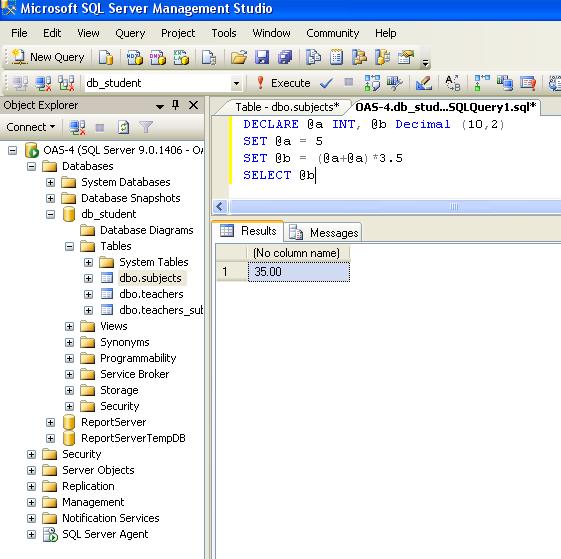This screenshot has width=561, height=559.
Task: Click the (No column name) header
Action: [299, 253]
